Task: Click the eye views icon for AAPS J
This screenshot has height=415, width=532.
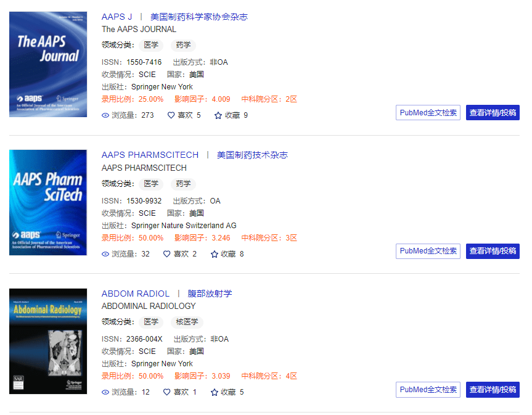Action: (x=105, y=115)
